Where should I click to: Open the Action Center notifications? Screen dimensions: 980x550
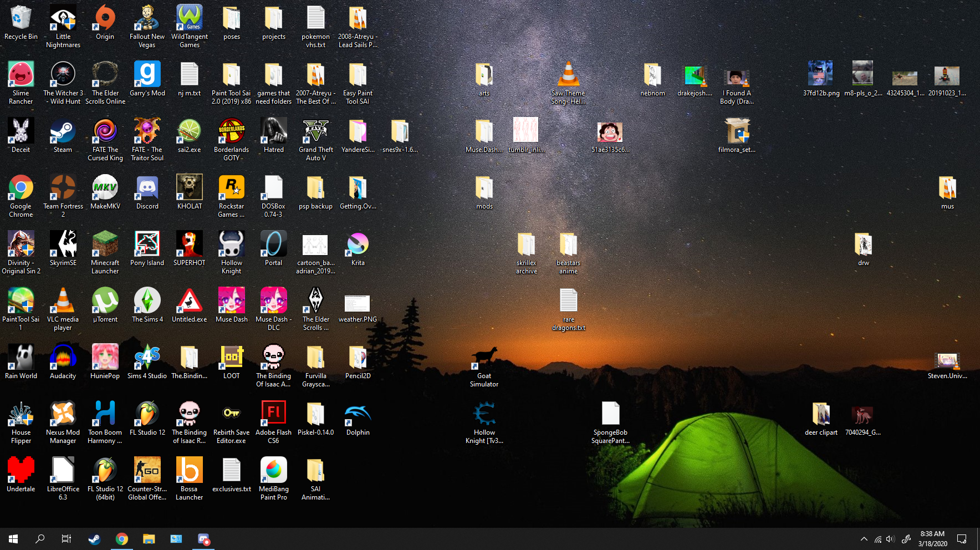click(962, 539)
